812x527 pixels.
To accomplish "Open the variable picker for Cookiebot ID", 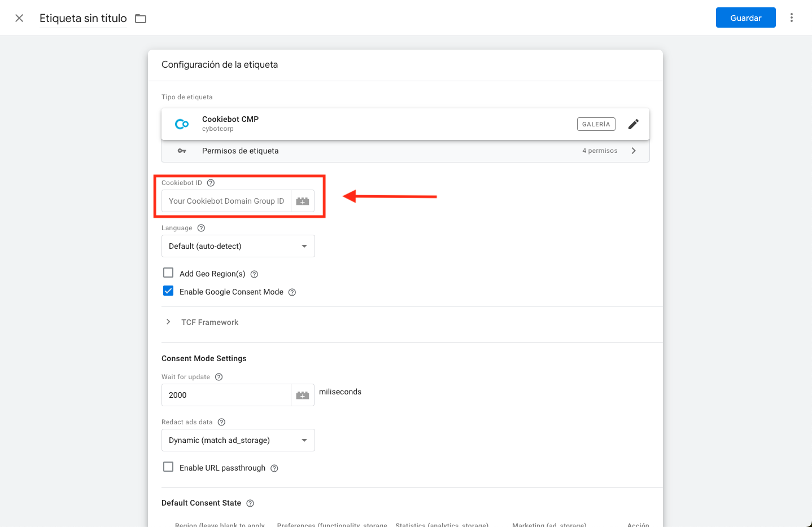I will coord(303,200).
